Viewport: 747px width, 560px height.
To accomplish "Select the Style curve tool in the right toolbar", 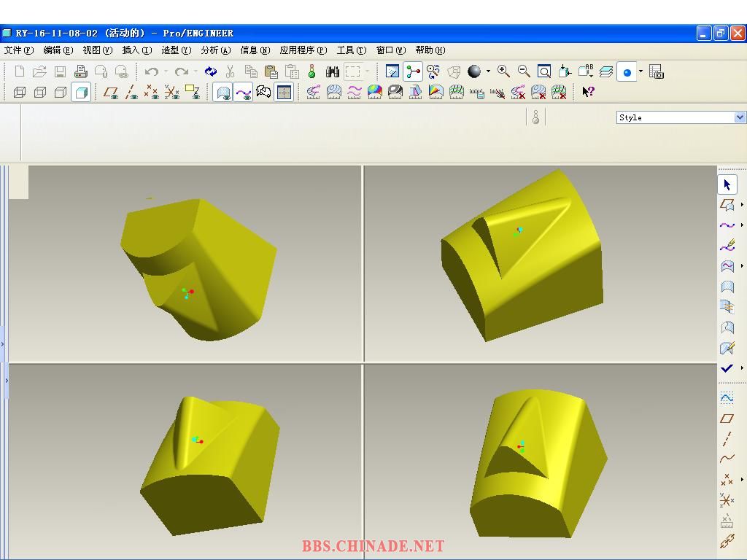I will (x=727, y=225).
